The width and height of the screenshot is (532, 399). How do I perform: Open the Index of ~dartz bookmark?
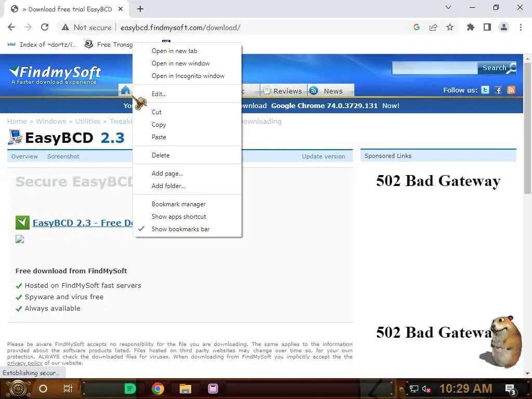click(42, 45)
